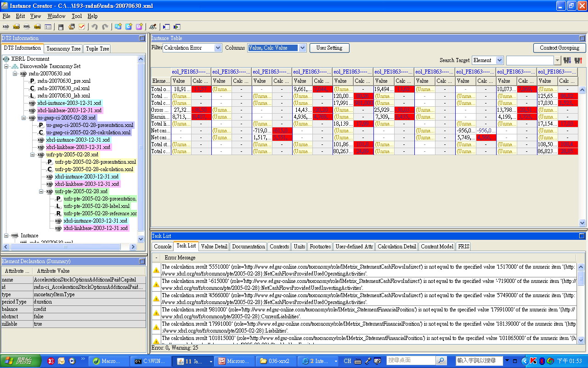Open the File menu
This screenshot has height=368, width=588.
click(6, 16)
